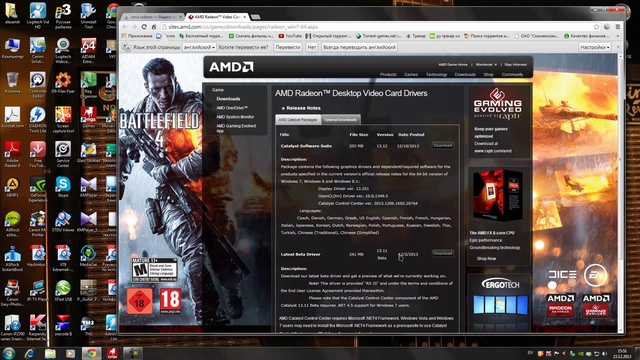Image resolution: width=640 pixels, height=360 pixels.
Task: Open the Service Center desktop shortcut
Action: 63,154
